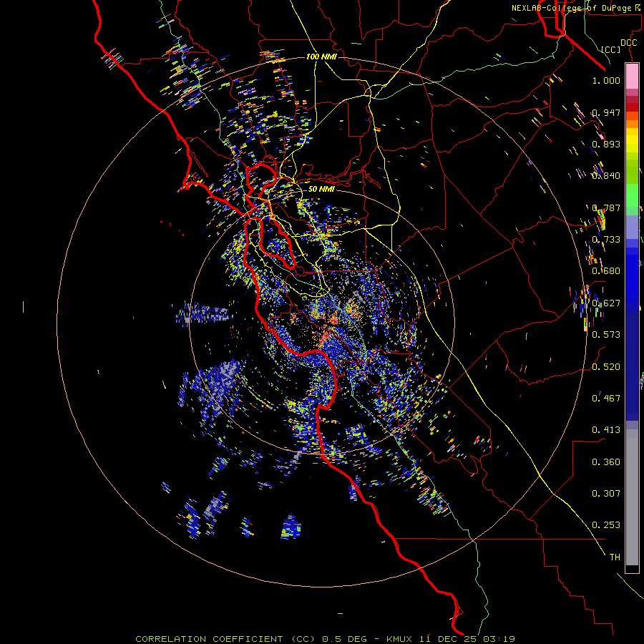Pick the red segment of the color bar
The width and height of the screenshot is (644, 644).
pyautogui.click(x=632, y=107)
